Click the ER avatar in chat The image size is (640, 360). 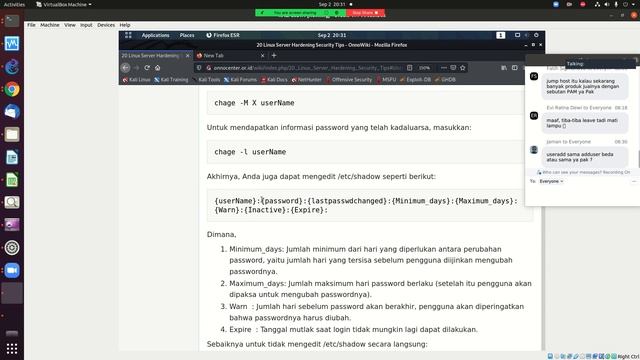click(534, 116)
